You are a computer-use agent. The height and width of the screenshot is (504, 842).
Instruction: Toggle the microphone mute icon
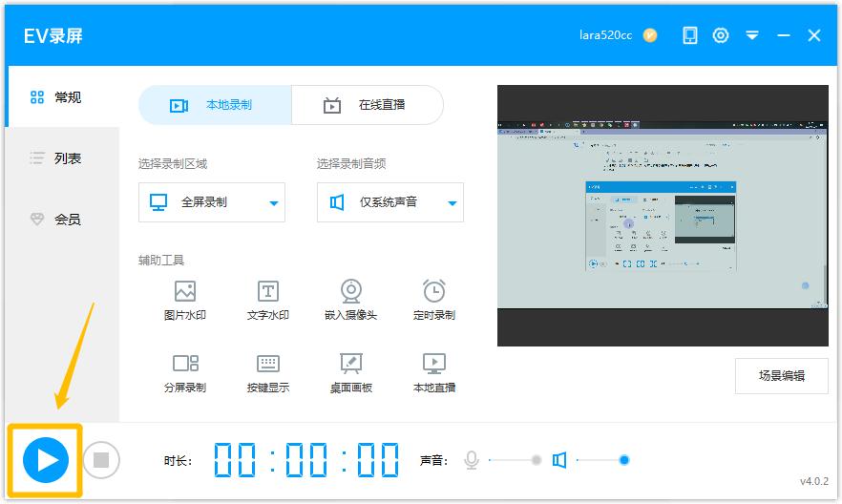coord(471,460)
